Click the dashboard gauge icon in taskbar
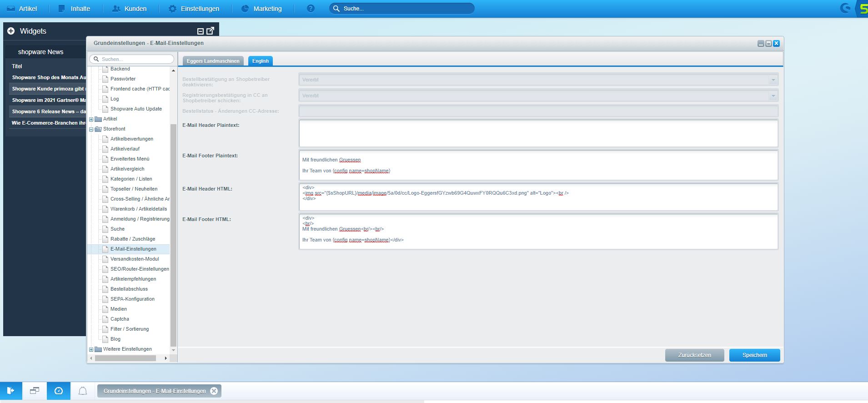This screenshot has height=403, width=868. click(59, 391)
